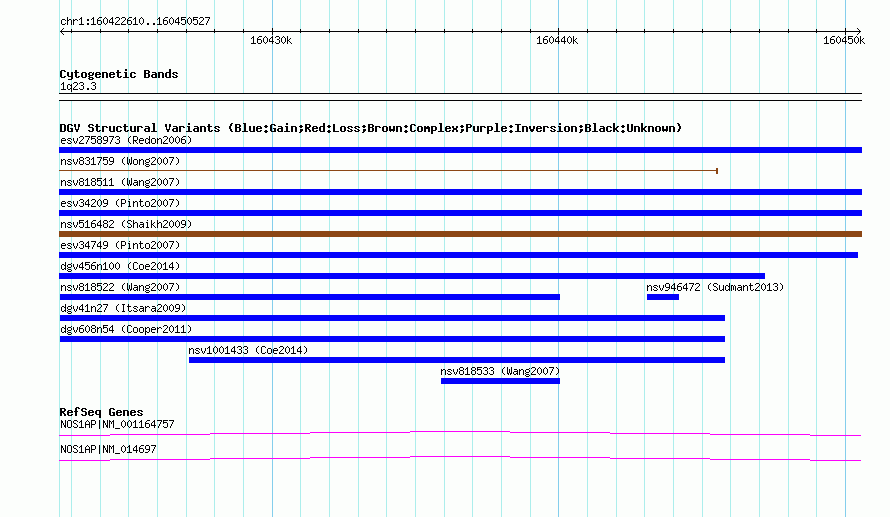This screenshot has height=517, width=890.
Task: Click the dgv41n27 (Itsara2009) label
Action: tap(123, 308)
